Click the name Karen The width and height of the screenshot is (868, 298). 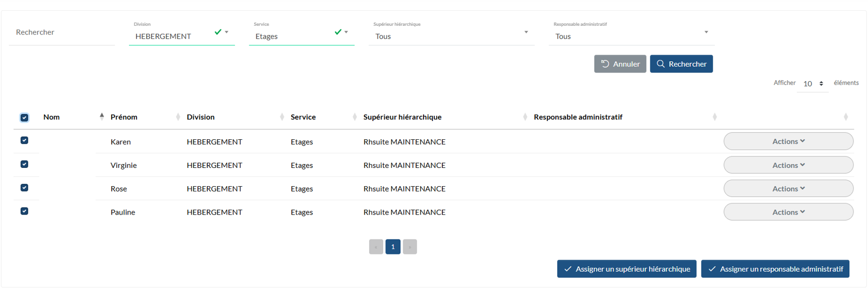tap(121, 142)
